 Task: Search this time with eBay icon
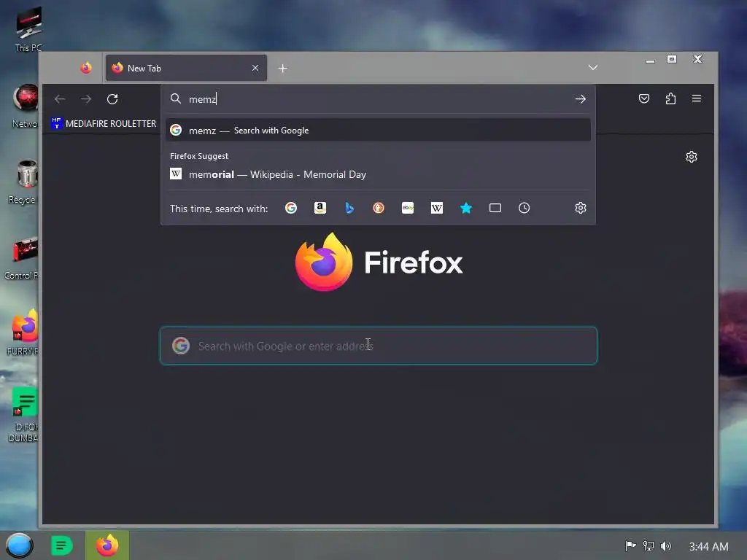[408, 208]
